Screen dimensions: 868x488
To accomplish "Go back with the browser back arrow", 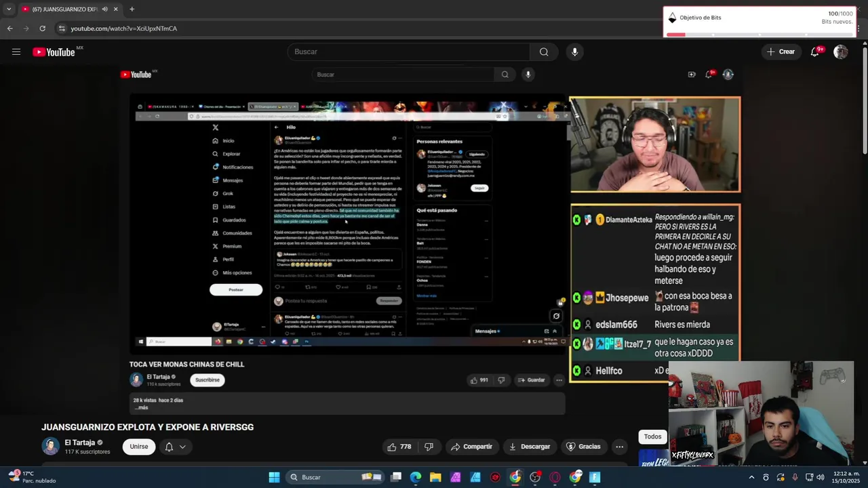I will point(9,28).
